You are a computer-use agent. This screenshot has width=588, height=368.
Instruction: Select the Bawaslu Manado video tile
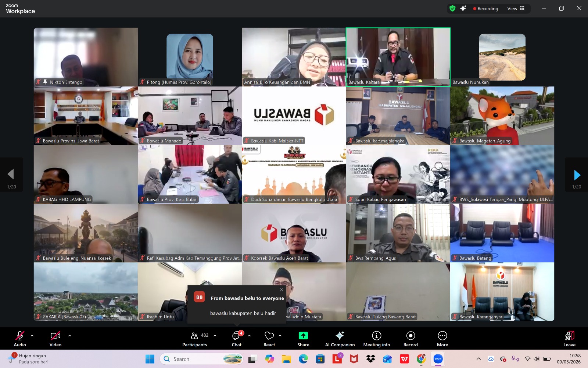click(x=190, y=116)
